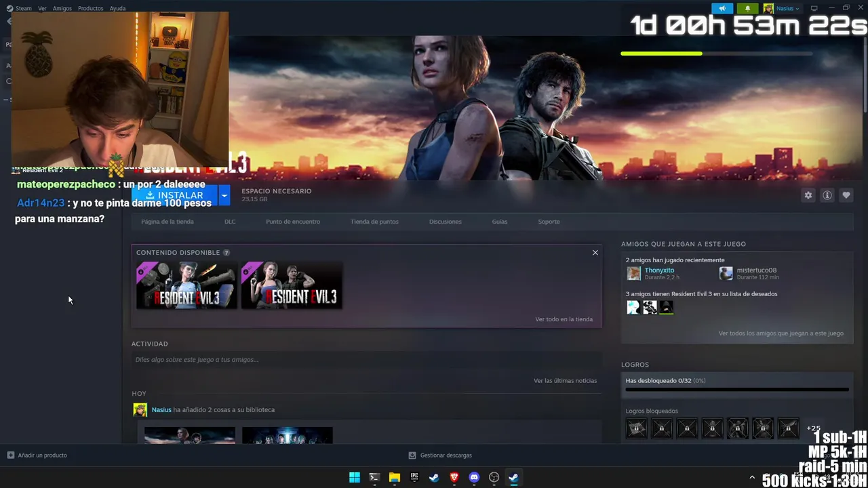Open the Soporte tab

549,222
